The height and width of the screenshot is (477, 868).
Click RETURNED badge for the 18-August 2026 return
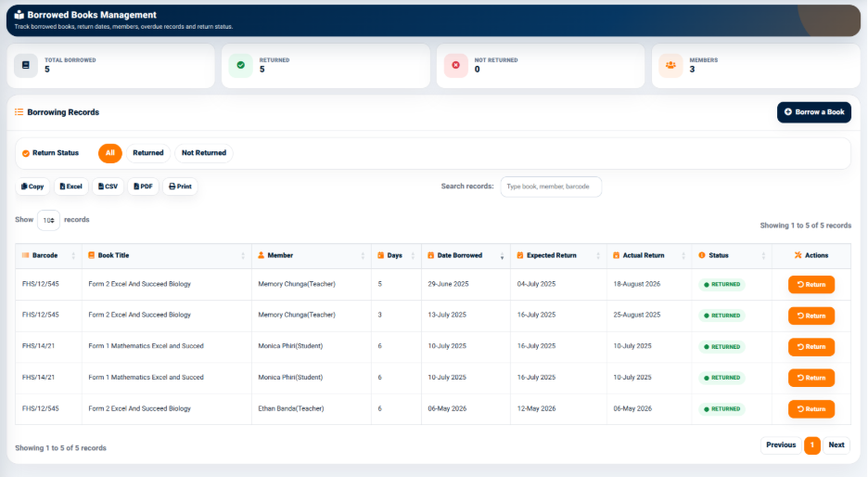point(721,284)
